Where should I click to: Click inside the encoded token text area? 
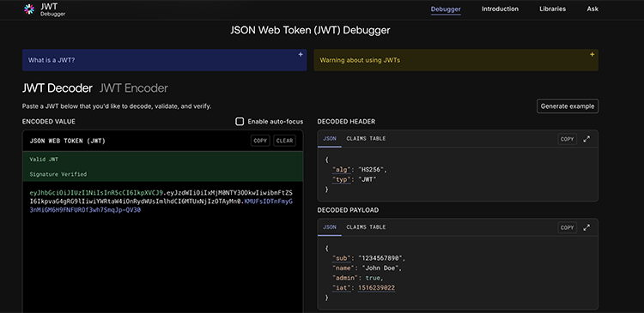162,246
